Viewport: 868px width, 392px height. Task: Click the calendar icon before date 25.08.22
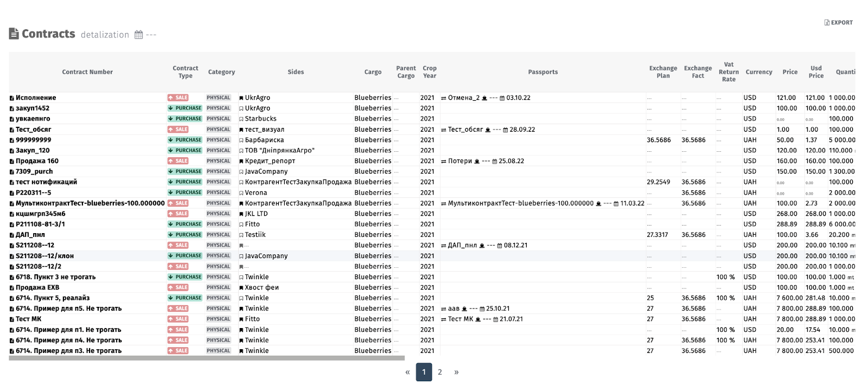[x=495, y=162]
